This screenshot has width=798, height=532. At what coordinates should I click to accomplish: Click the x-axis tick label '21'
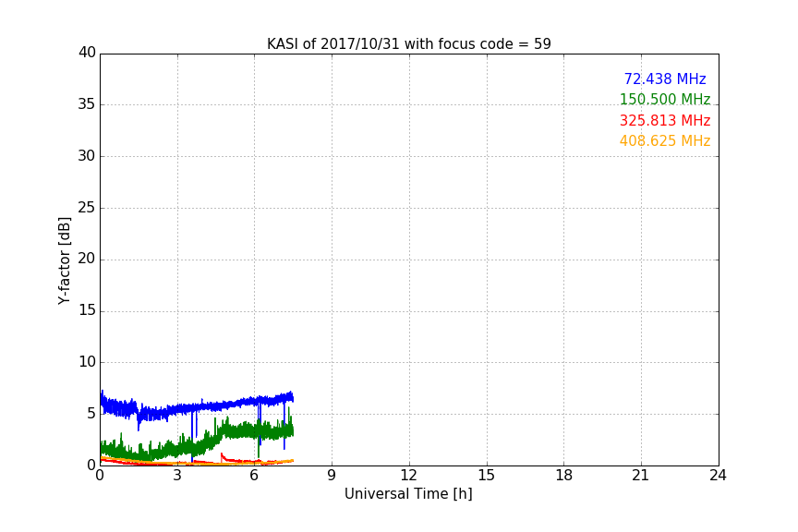(641, 476)
